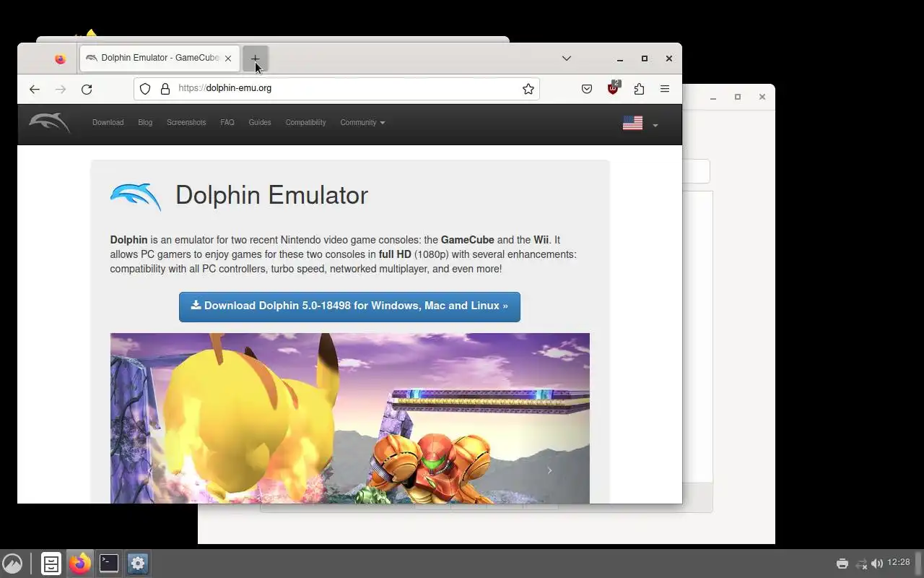Switch to Firefox in taskbar
Viewport: 924px width, 578px height.
coord(80,564)
